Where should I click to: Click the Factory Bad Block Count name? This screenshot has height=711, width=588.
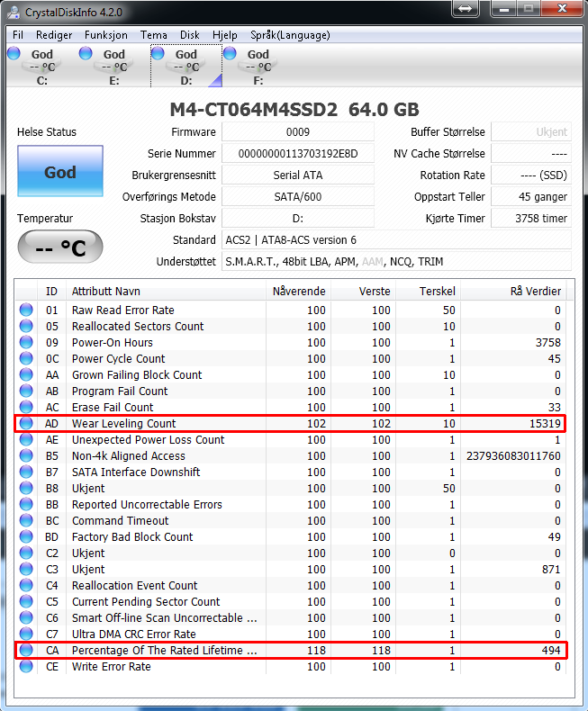(132, 537)
